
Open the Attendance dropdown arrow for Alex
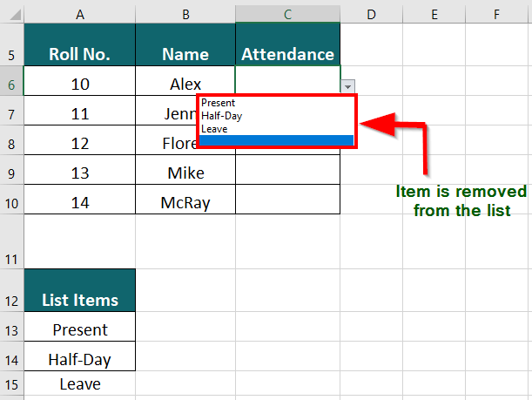(348, 86)
